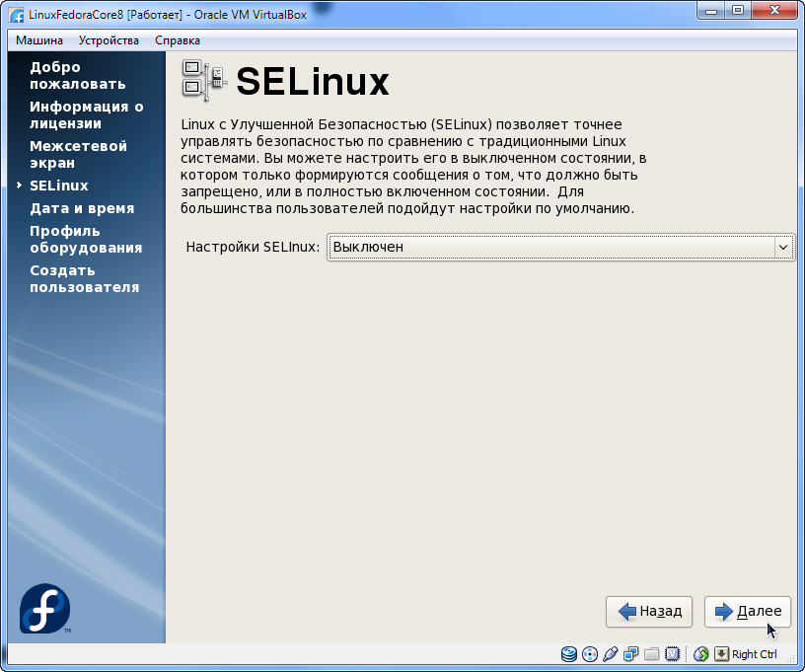Click the Right Ctrl host key label

click(x=754, y=654)
